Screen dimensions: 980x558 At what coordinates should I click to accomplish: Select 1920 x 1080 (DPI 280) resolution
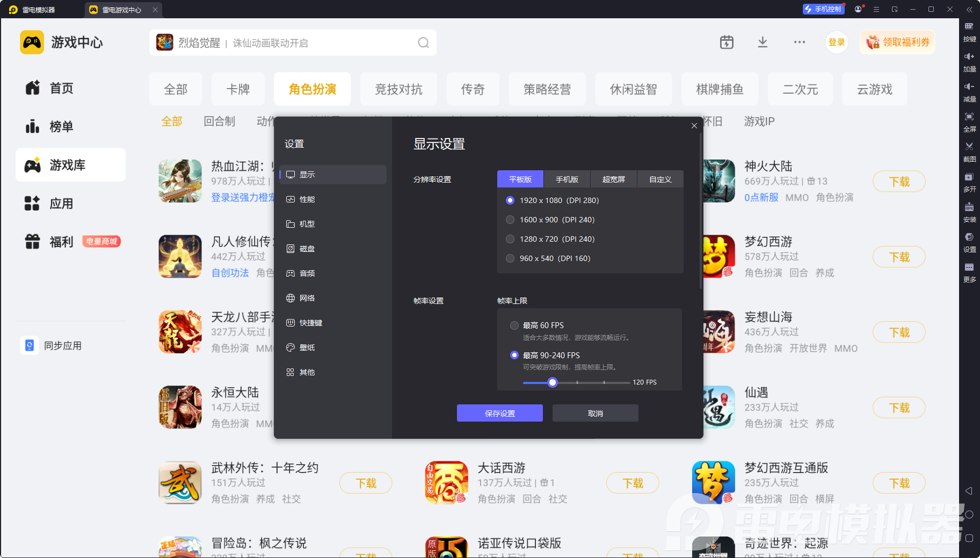[x=510, y=200]
